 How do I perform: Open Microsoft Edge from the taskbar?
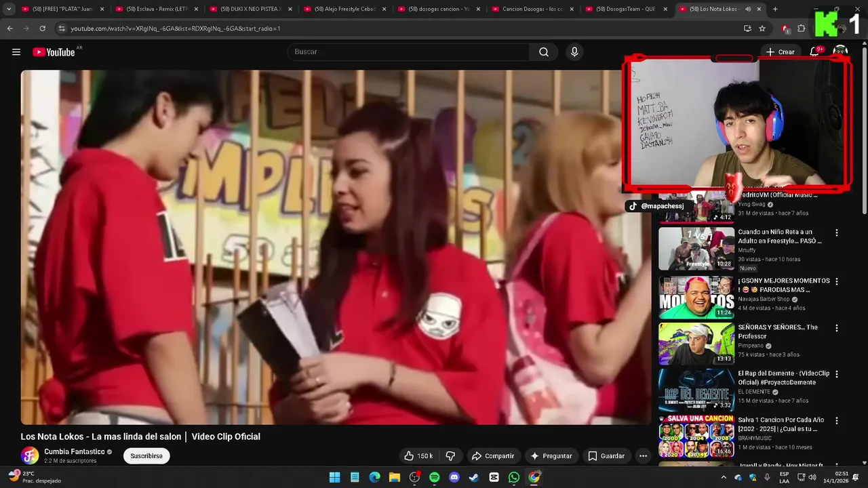tap(374, 477)
